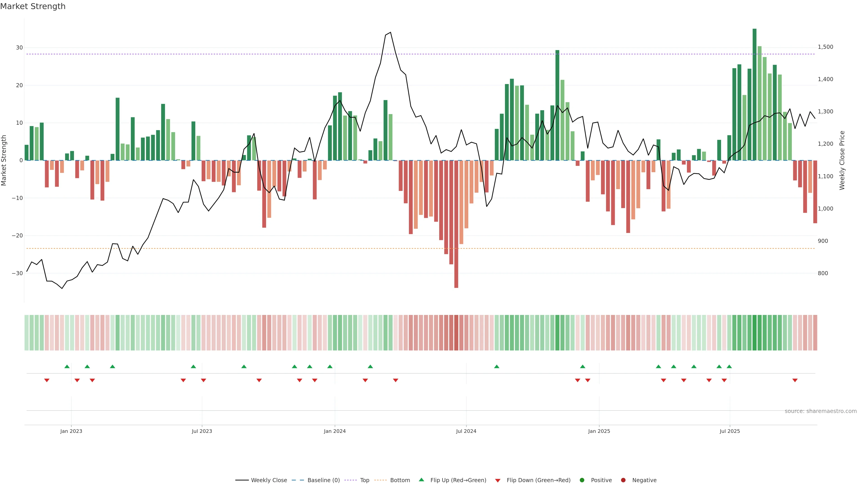Click the Jan 2024 x-axis label
The image size is (868, 488).
point(335,431)
